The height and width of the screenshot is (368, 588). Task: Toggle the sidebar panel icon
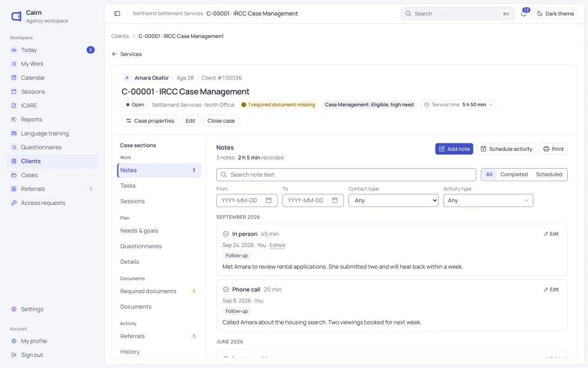(118, 13)
